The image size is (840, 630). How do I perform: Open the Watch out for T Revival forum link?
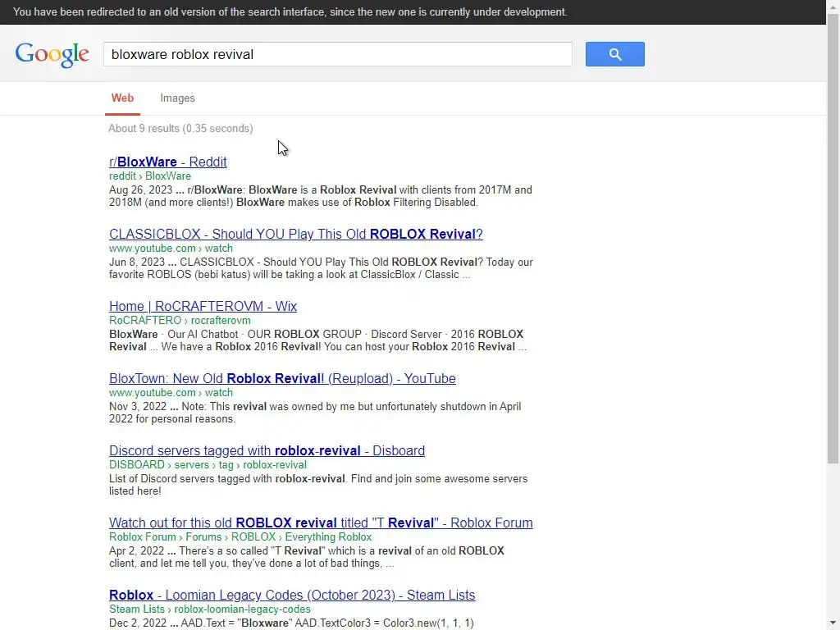coord(321,523)
